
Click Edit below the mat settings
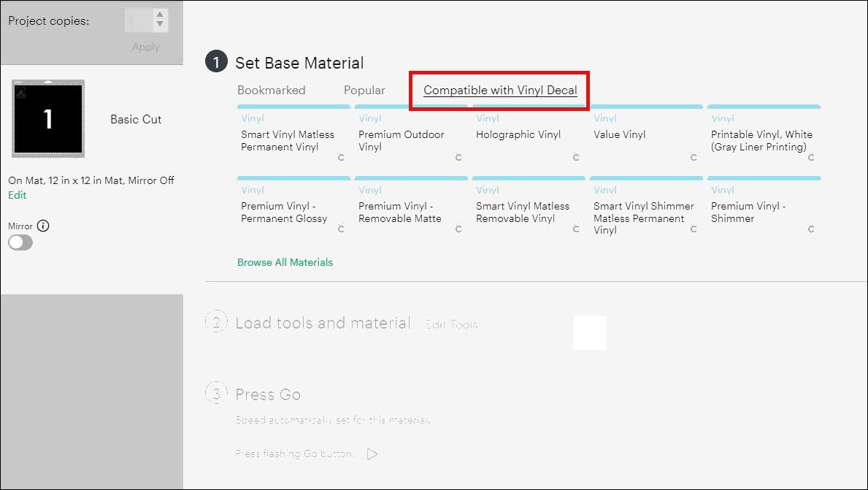coord(17,196)
